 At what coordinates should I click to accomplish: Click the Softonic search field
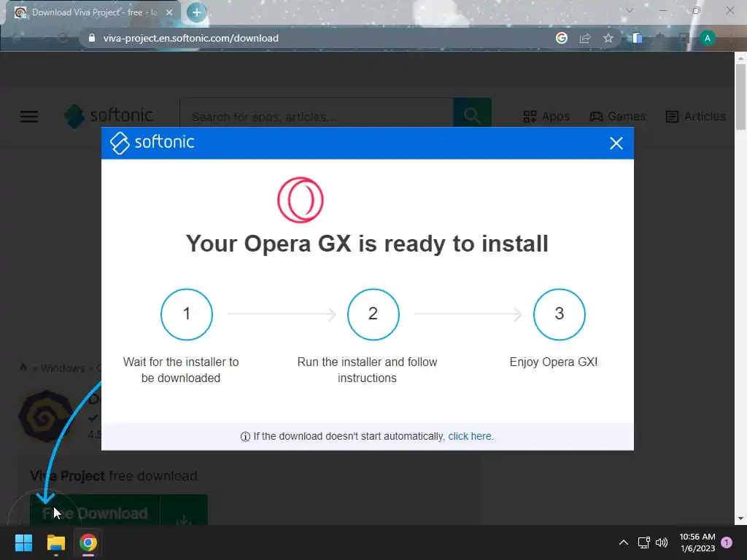[x=317, y=117]
